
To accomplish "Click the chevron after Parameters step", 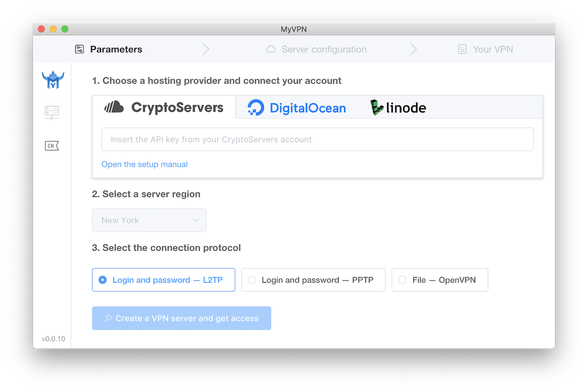I will click(x=206, y=49).
